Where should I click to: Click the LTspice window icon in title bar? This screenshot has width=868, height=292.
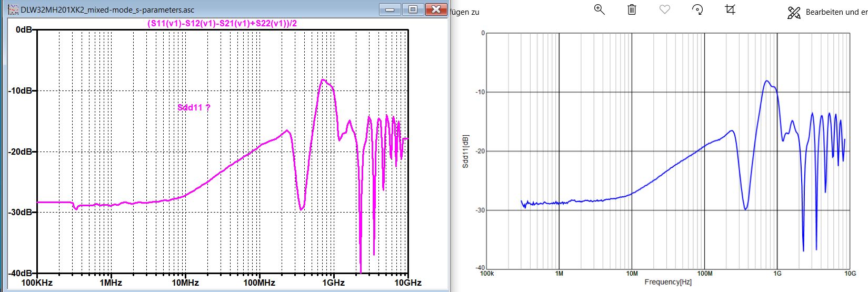coord(14,9)
